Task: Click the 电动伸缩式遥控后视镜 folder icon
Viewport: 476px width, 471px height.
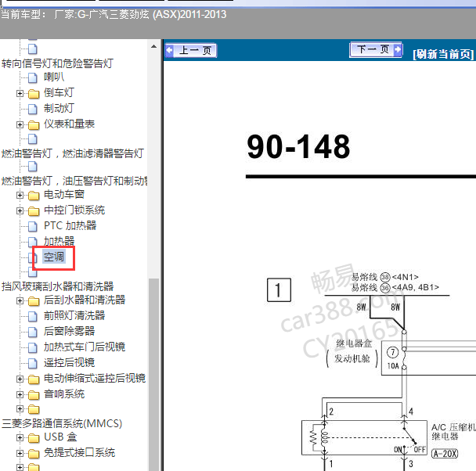Action: tap(34, 379)
